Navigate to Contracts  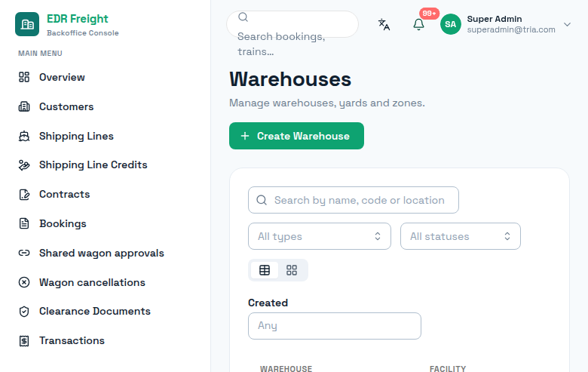(x=65, y=194)
